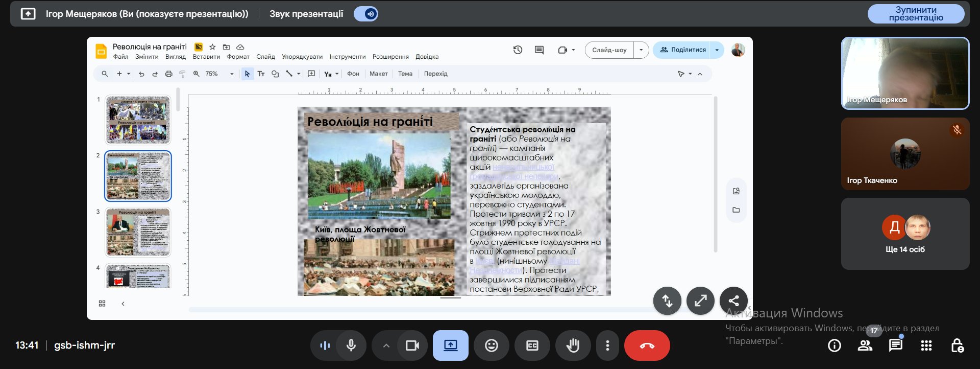
Task: Open the emoji reactions button
Action: pos(491,345)
